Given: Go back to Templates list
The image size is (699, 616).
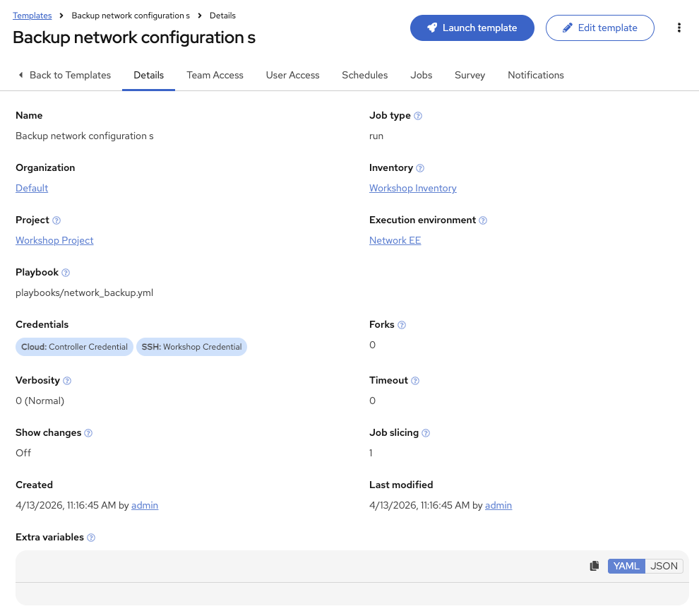Looking at the screenshot, I should (65, 75).
